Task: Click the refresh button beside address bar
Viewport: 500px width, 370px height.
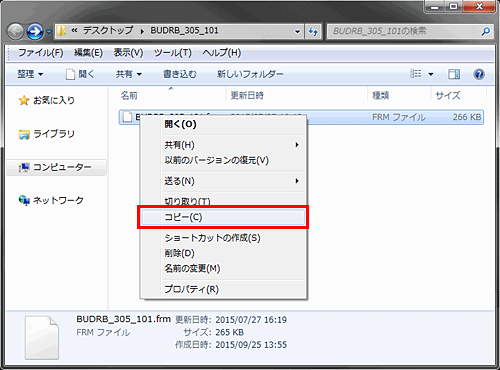Action: coord(313,32)
